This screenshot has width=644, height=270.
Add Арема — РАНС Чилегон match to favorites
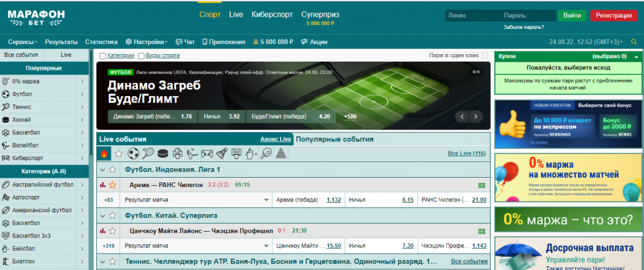113,185
